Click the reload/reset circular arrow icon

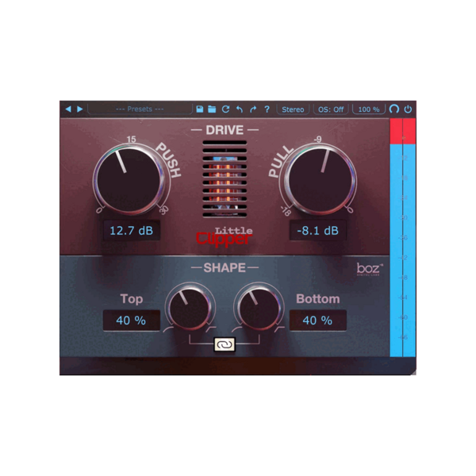[225, 109]
